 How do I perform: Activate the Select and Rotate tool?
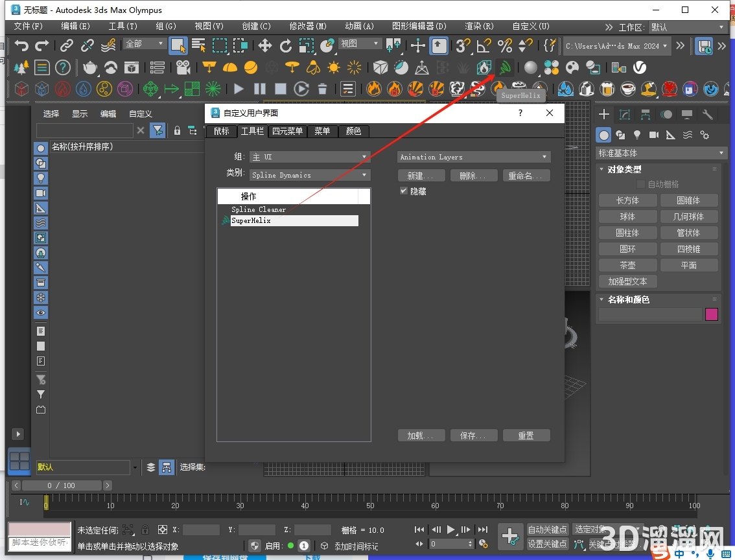point(285,45)
